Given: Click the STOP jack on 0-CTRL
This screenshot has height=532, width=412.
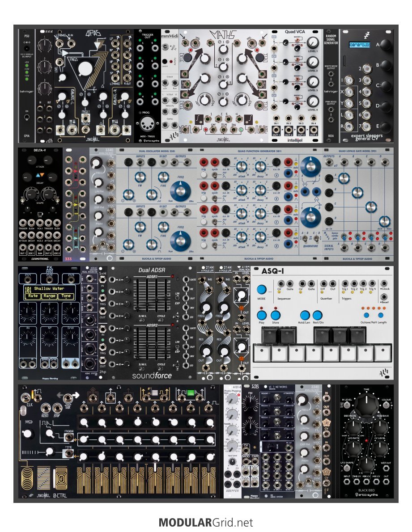Looking at the screenshot, I should [57, 408].
